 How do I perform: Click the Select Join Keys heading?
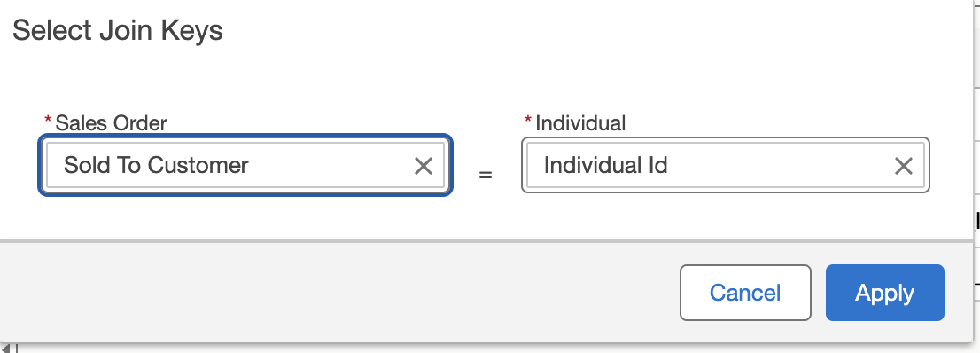pyautogui.click(x=118, y=30)
